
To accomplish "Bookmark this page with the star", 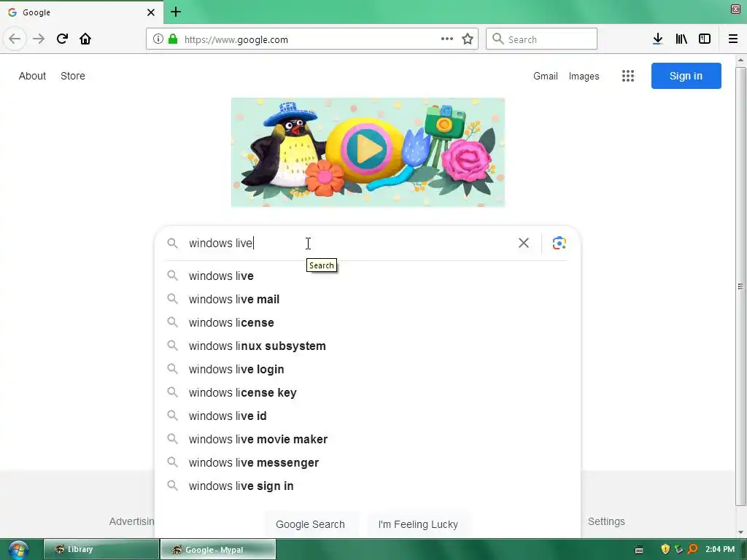I will [x=468, y=39].
